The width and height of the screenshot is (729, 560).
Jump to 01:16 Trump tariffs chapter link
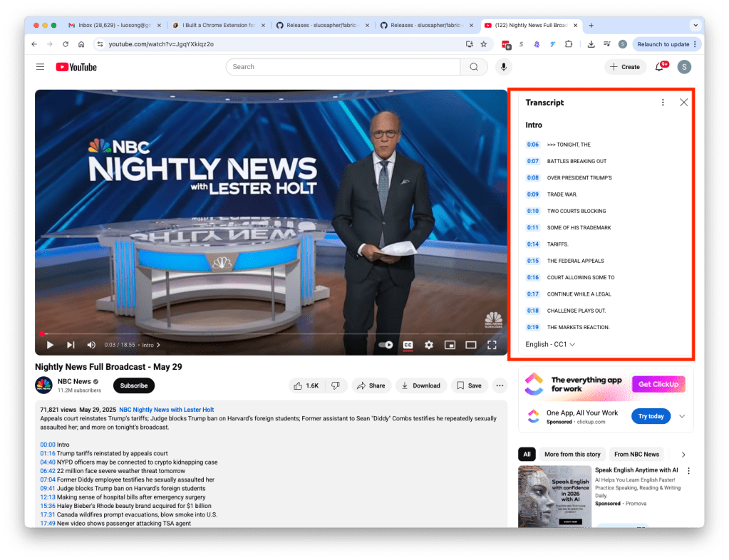47,453
